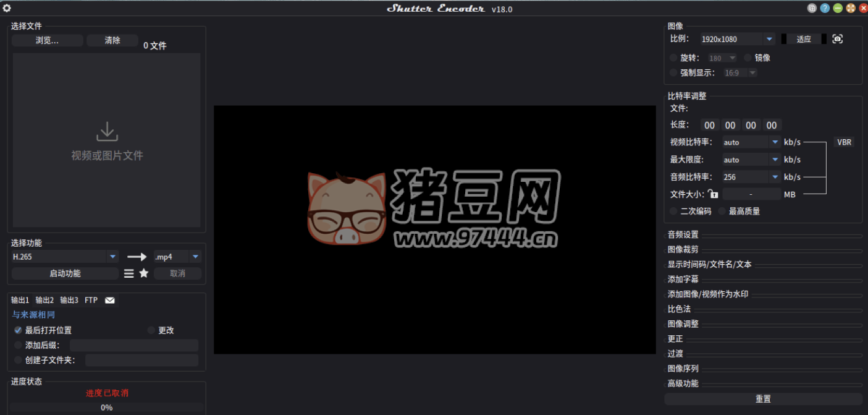Click the envelope mail icon after FTP
The image size is (868, 415).
pyautogui.click(x=110, y=301)
